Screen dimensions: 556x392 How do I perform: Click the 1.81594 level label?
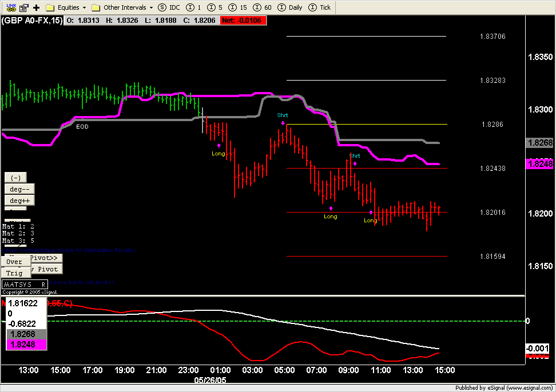pyautogui.click(x=493, y=257)
